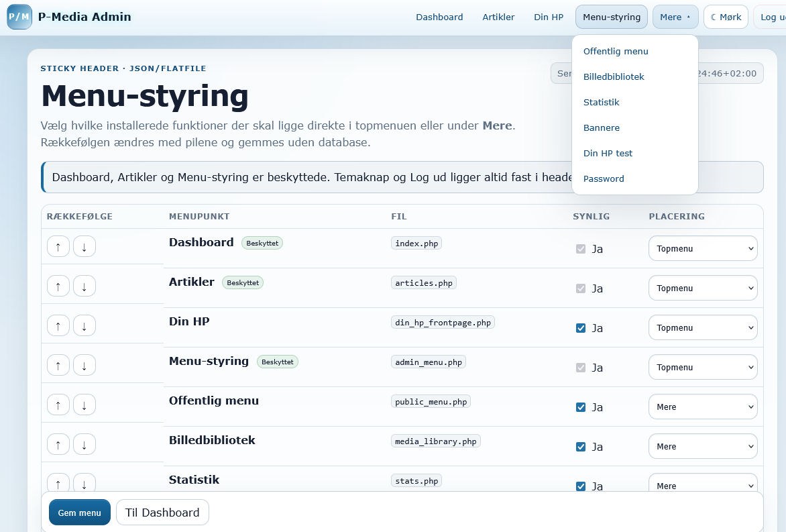Screen dimensions: 786x532
Task: Move Dashboard row down with arrow
Action: click(85, 247)
